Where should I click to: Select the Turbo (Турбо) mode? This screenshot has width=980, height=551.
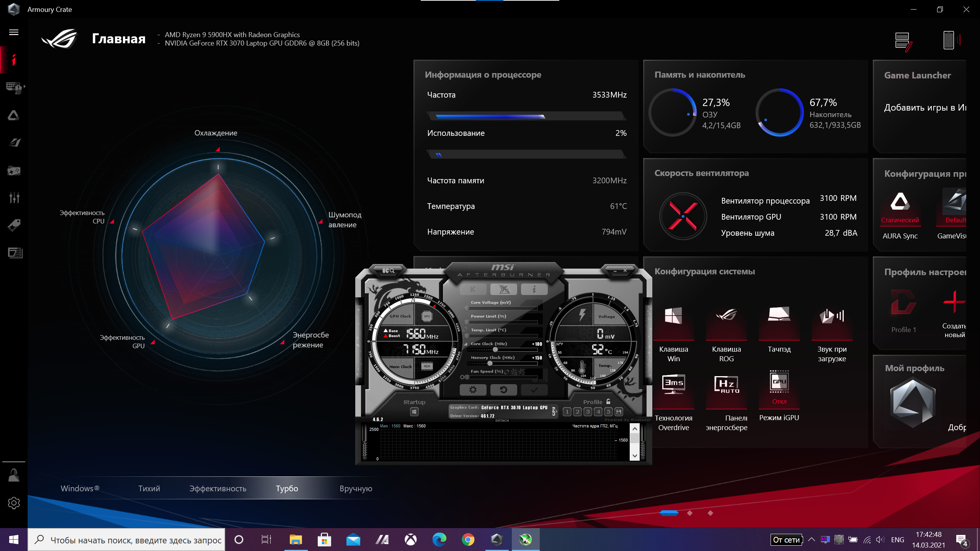point(287,488)
